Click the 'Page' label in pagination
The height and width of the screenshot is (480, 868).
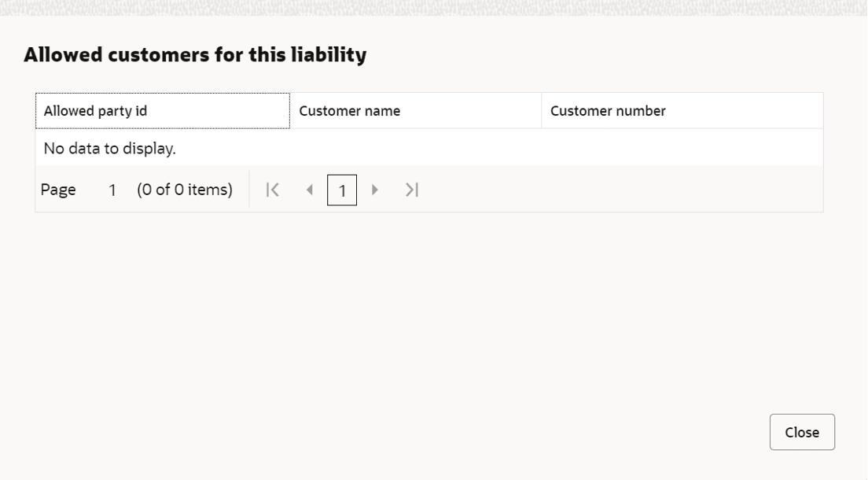(x=58, y=190)
